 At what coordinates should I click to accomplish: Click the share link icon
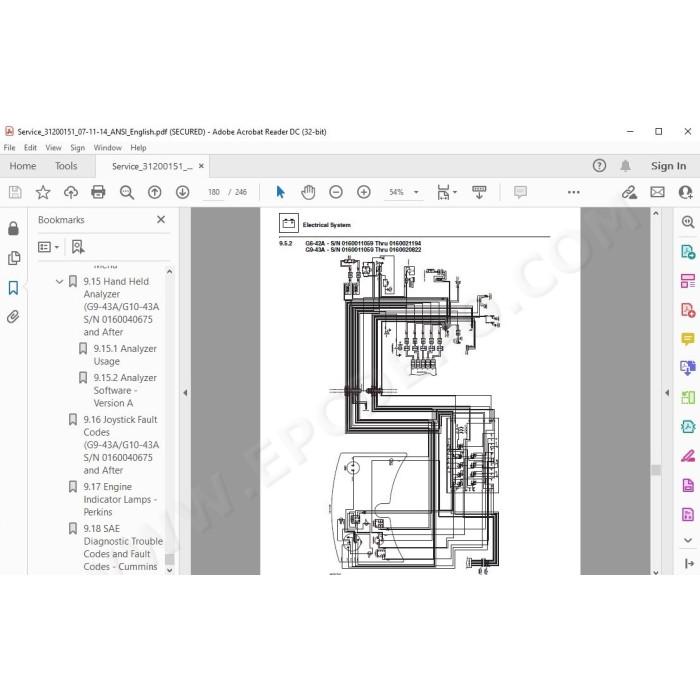click(x=629, y=192)
